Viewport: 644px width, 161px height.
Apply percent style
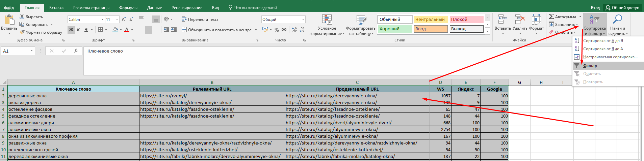[277, 30]
